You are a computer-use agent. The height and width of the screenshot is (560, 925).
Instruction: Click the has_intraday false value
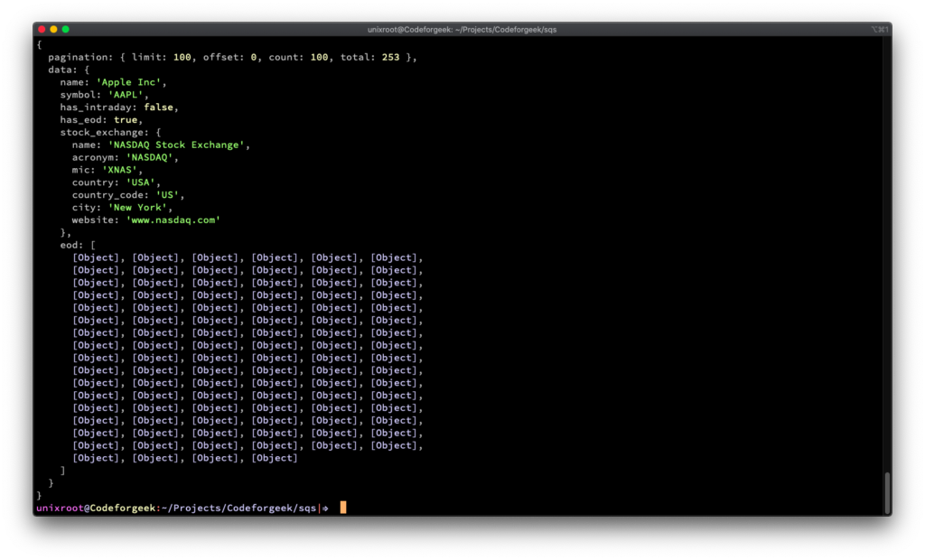pos(158,107)
